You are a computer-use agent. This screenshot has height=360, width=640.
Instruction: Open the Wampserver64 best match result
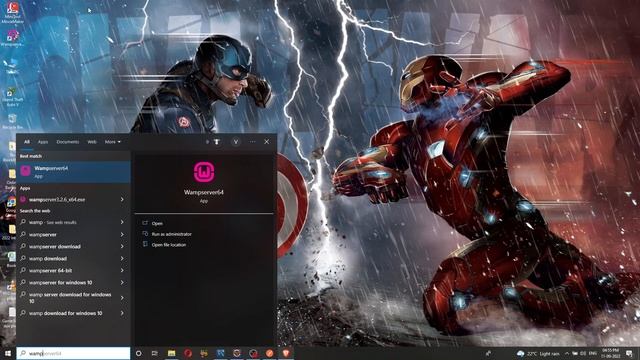73,172
